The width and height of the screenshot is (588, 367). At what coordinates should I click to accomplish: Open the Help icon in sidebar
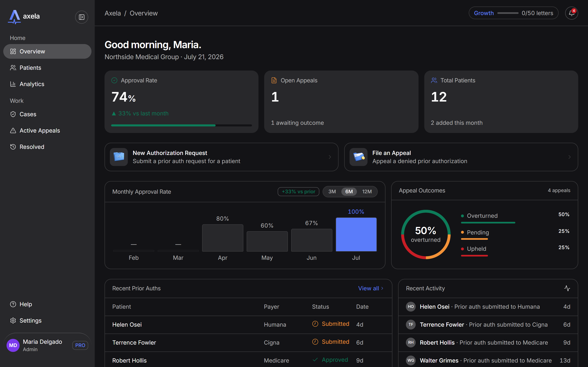click(x=13, y=304)
